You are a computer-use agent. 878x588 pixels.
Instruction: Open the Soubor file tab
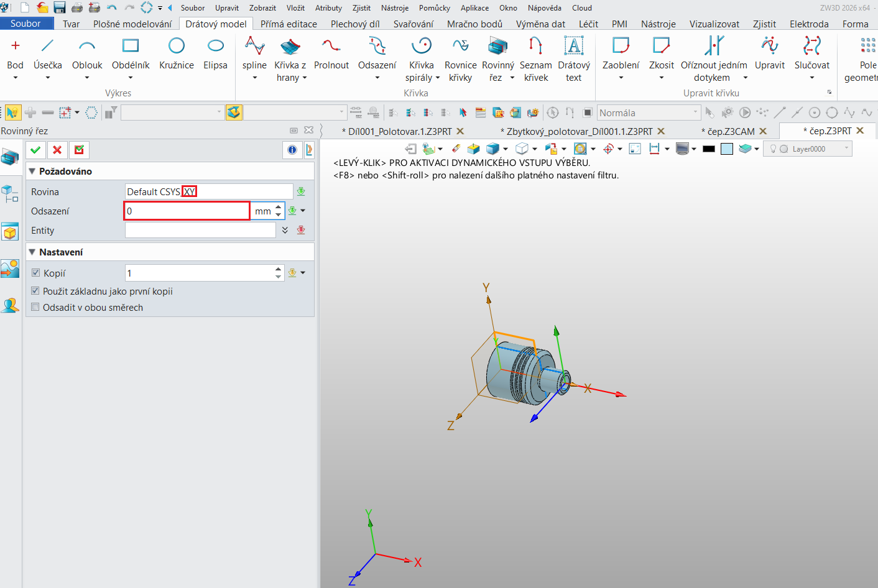tap(25, 24)
